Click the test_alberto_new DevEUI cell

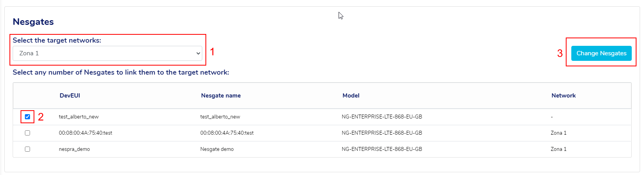click(x=79, y=117)
